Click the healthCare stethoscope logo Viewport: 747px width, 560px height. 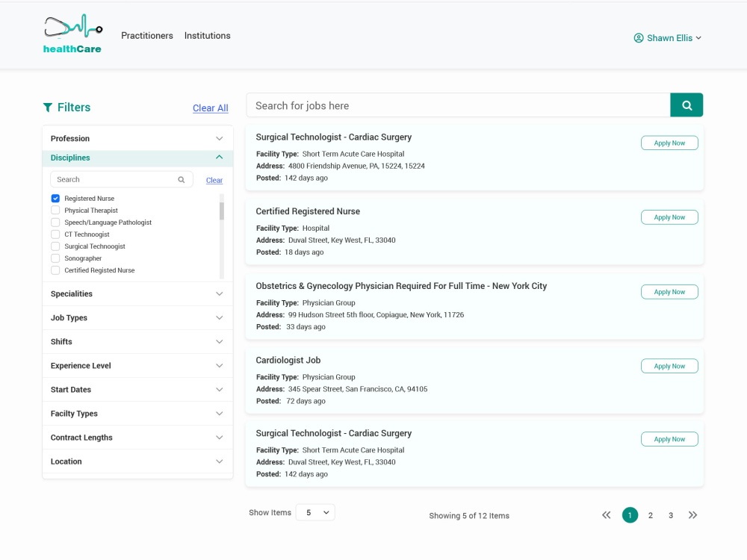click(x=72, y=34)
